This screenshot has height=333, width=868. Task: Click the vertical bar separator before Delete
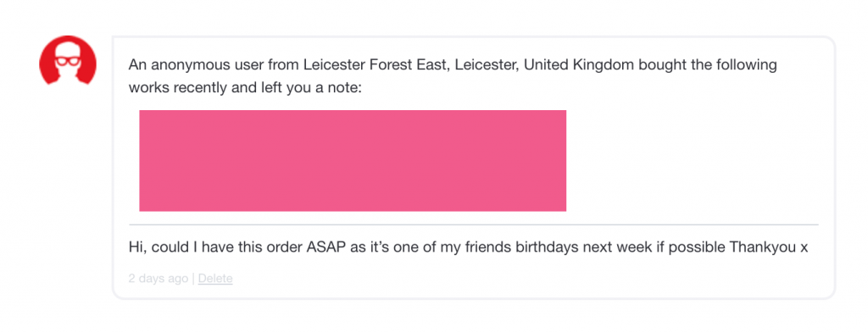point(193,278)
